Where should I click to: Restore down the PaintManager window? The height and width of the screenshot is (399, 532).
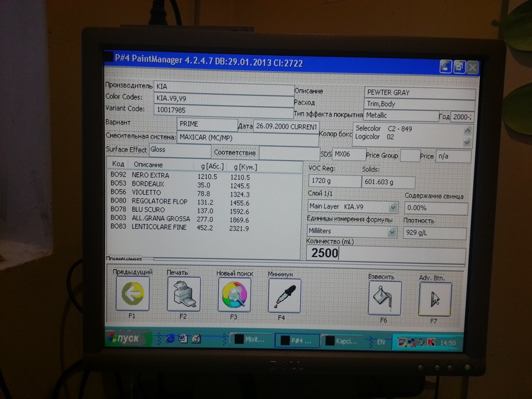(x=459, y=67)
